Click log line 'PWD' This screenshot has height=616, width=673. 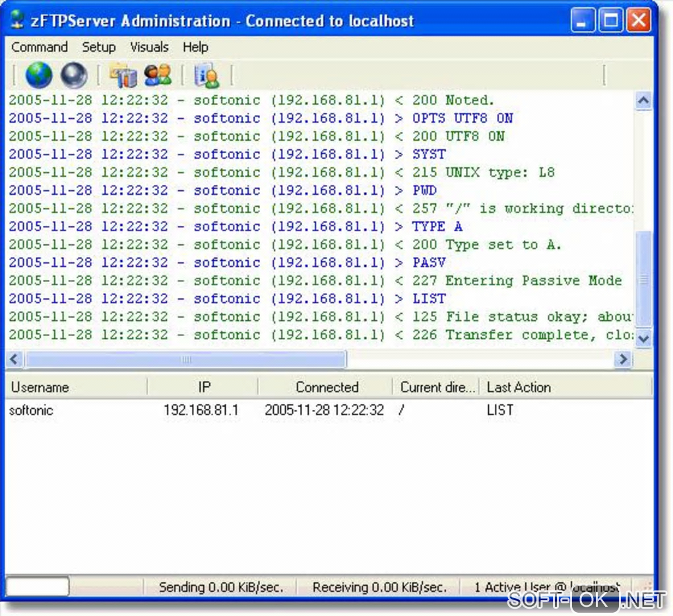click(x=223, y=190)
